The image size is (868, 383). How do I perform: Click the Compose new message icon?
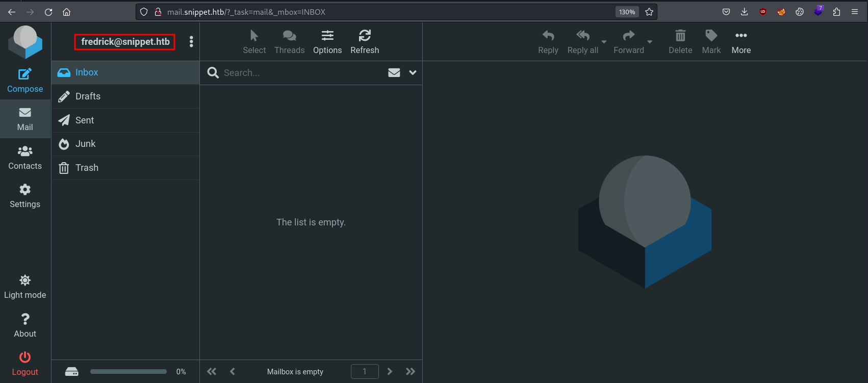[25, 75]
